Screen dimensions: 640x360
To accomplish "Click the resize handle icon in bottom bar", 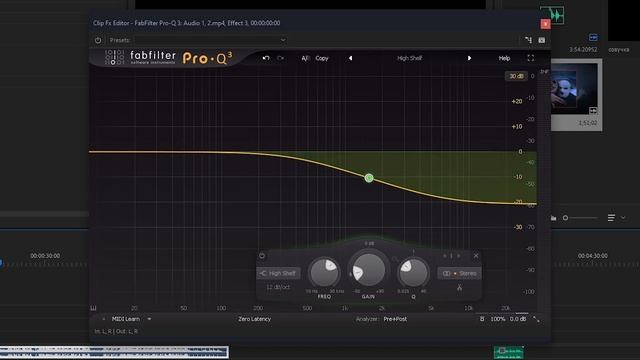I will point(536,320).
